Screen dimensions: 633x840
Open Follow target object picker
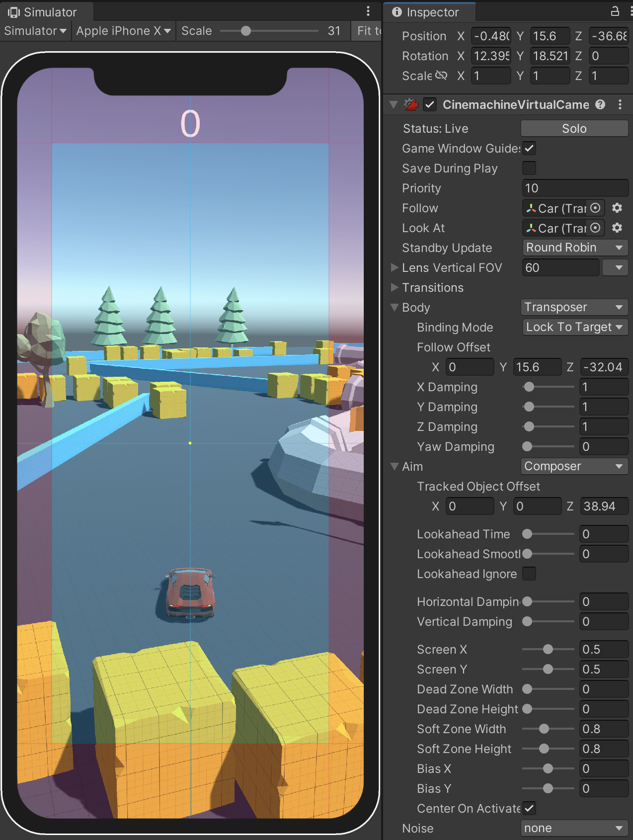coord(595,208)
